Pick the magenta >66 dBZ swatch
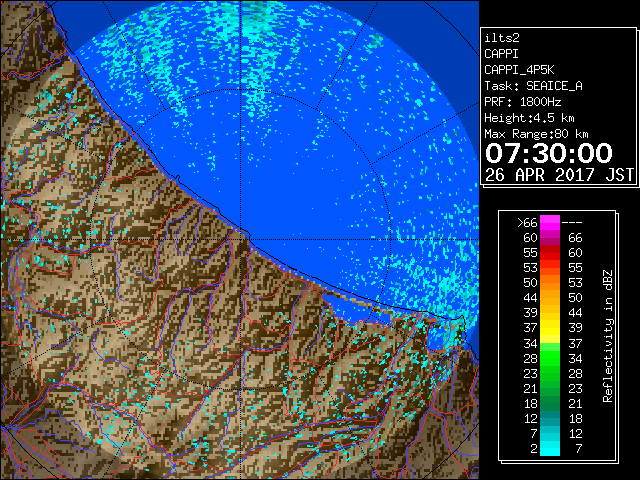The width and height of the screenshot is (640, 480). pos(550,223)
